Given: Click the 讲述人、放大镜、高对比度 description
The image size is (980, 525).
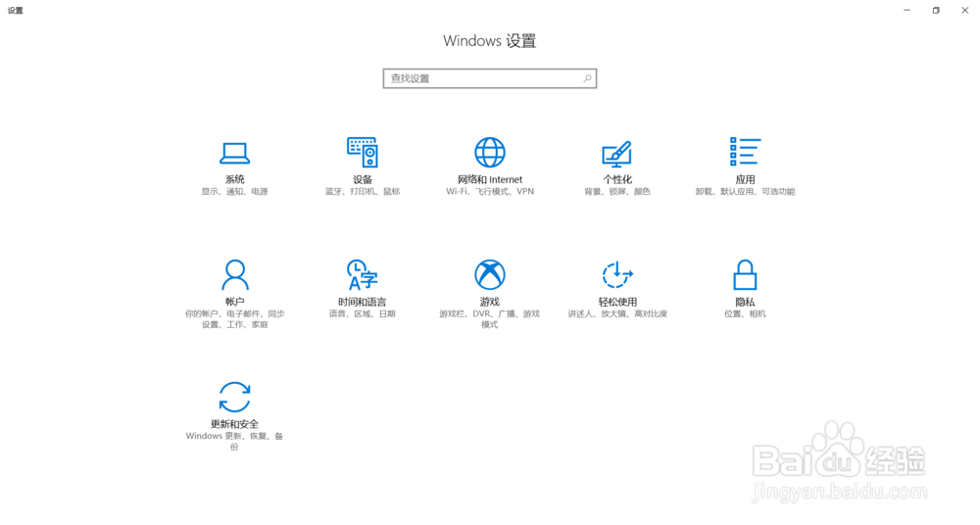Looking at the screenshot, I should 617,313.
